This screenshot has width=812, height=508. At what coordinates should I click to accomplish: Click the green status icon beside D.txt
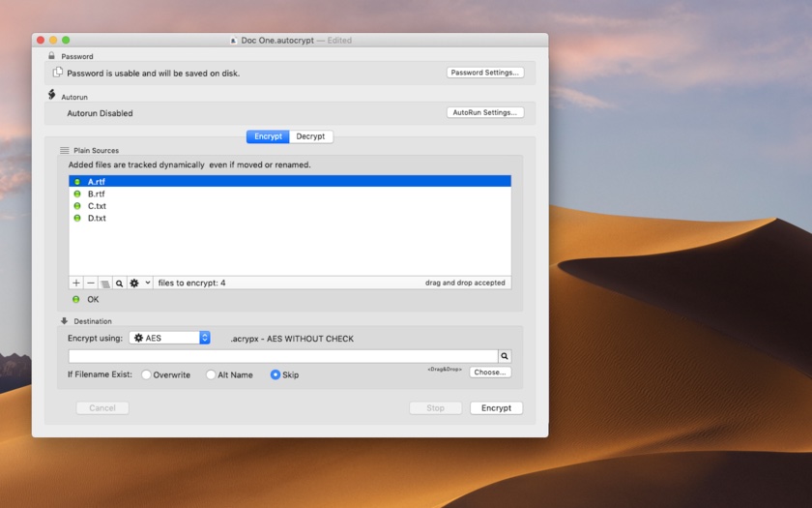pyautogui.click(x=77, y=218)
